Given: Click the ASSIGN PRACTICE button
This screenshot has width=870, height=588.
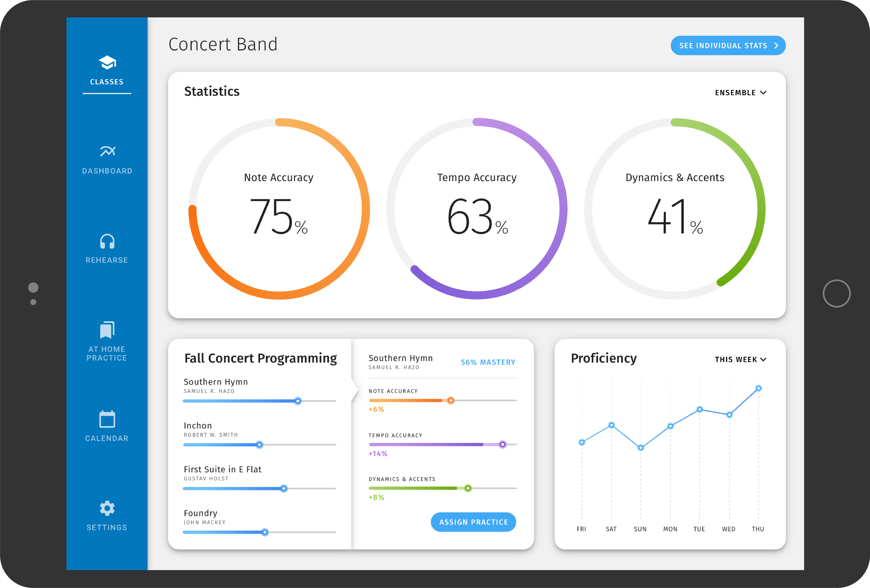Looking at the screenshot, I should pyautogui.click(x=473, y=522).
